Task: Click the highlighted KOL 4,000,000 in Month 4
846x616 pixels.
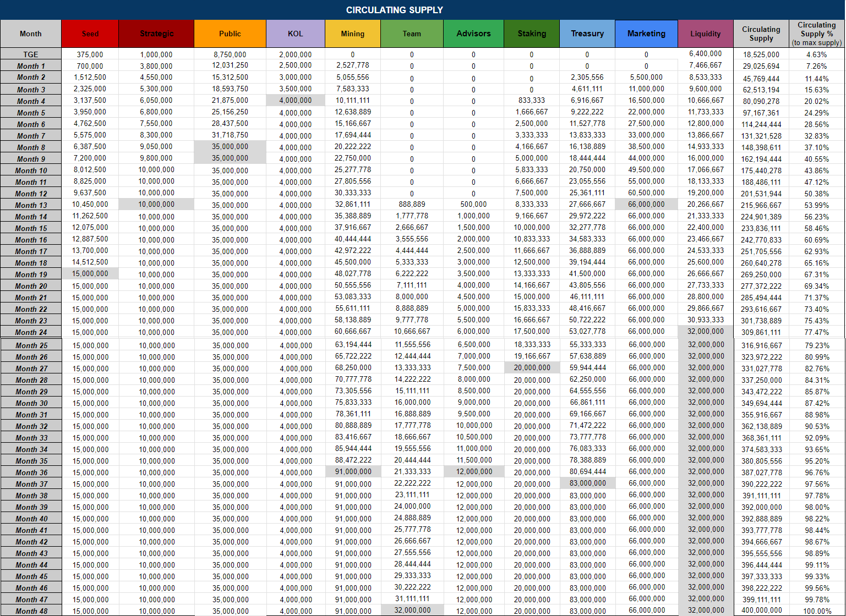Action: click(x=296, y=100)
